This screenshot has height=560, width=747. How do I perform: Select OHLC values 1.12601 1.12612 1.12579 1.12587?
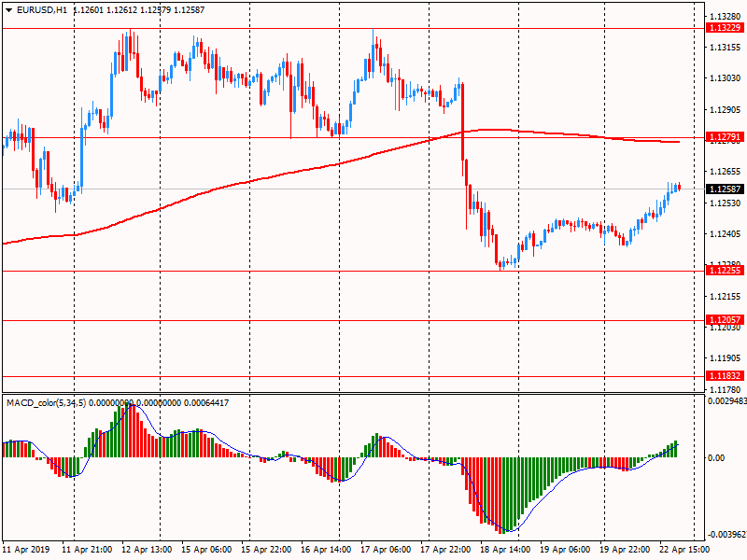138,10
